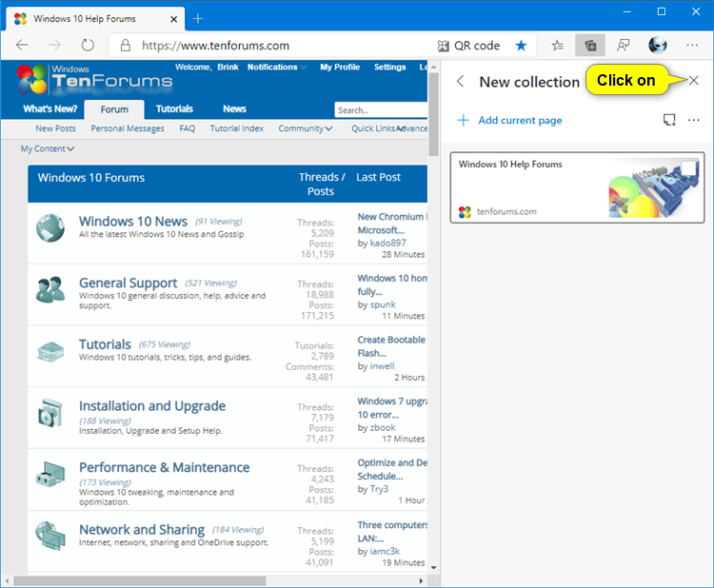Open the Windows 10 Help Forums collection card
The image size is (714, 588).
pos(578,187)
